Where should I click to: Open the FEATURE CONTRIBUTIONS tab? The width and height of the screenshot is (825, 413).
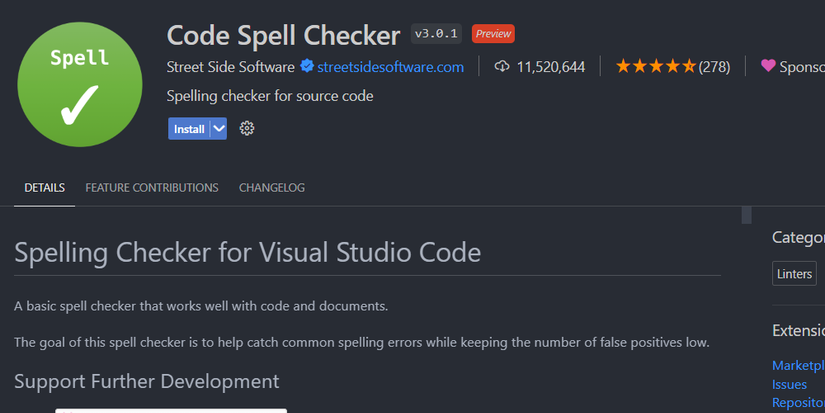point(152,188)
